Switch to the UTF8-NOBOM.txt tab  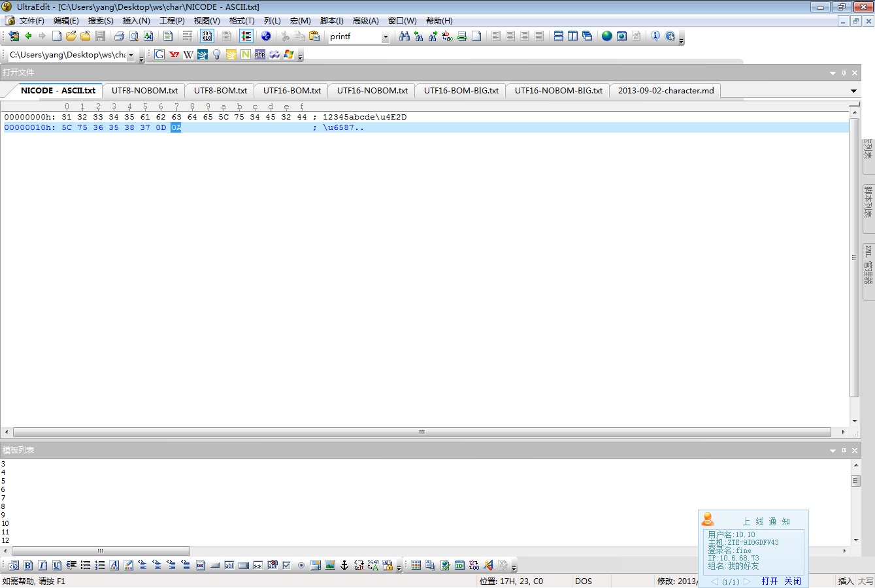point(144,91)
